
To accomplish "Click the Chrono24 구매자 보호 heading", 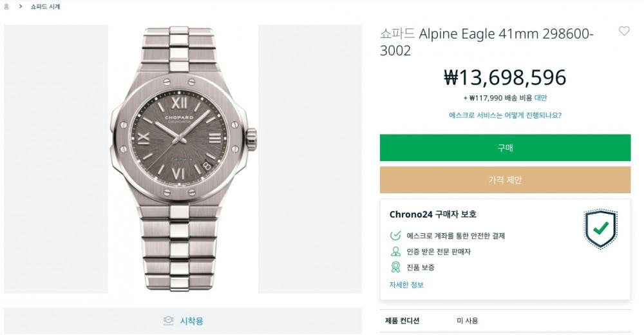I will tap(433, 215).
